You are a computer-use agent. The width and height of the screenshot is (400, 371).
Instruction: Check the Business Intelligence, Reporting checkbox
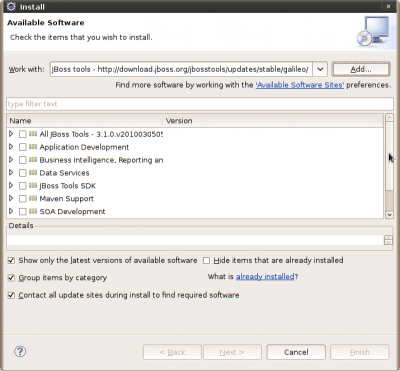pos(22,160)
